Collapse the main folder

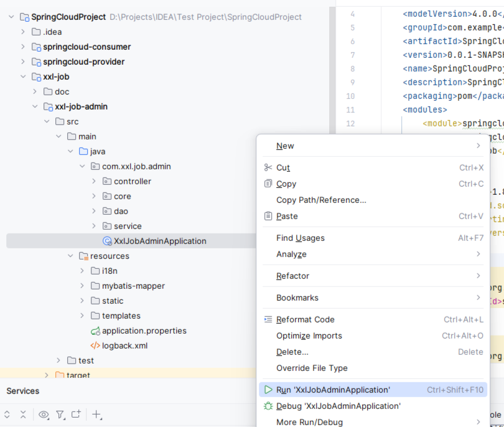click(58, 136)
